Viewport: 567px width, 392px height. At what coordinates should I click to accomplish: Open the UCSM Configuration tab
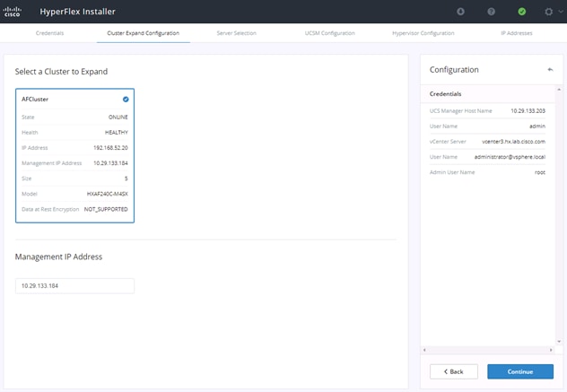(x=330, y=33)
